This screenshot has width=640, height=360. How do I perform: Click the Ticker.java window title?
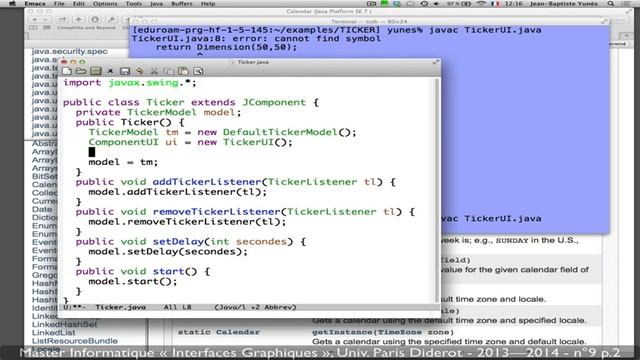click(253, 62)
